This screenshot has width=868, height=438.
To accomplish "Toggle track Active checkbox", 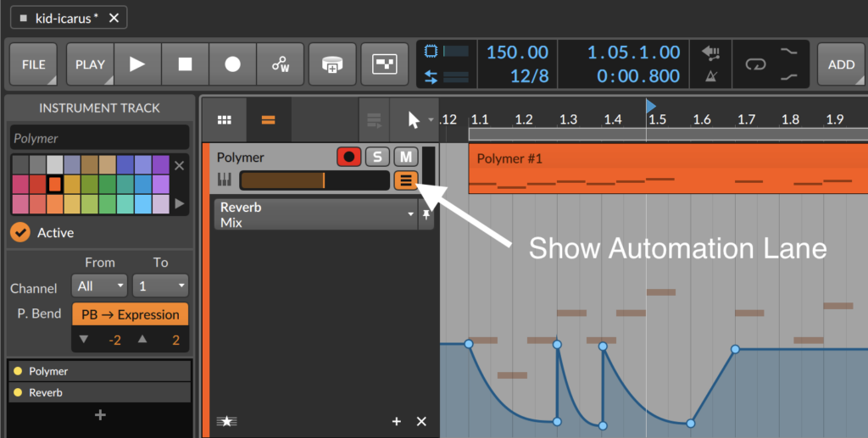I will (x=20, y=232).
